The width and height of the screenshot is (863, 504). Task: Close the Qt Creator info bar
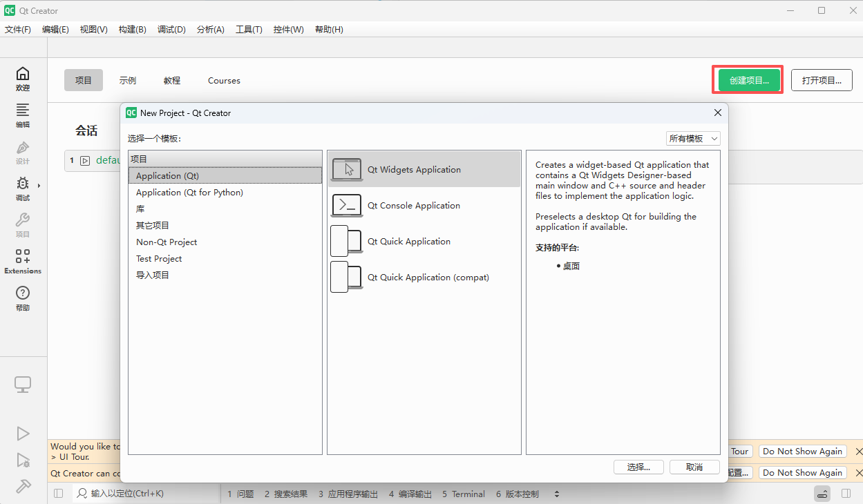click(859, 473)
